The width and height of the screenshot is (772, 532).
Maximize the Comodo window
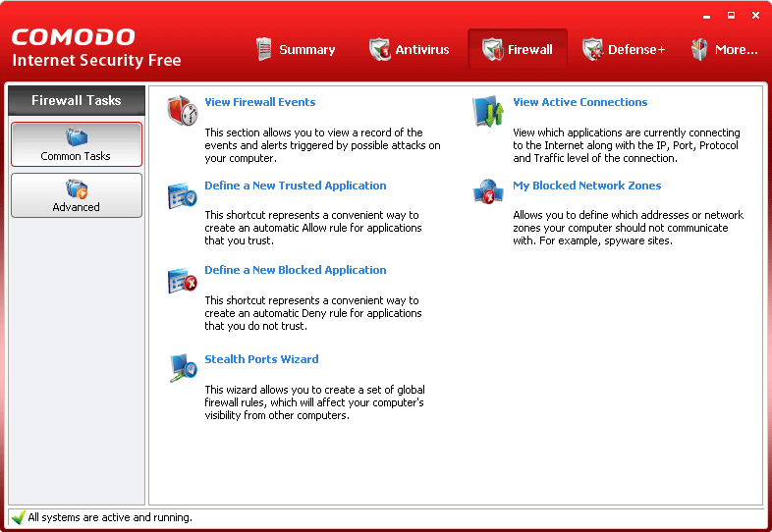coord(731,16)
